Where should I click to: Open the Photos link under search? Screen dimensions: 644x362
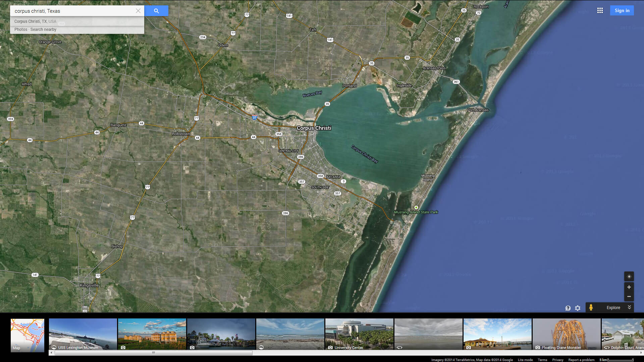coord(20,29)
